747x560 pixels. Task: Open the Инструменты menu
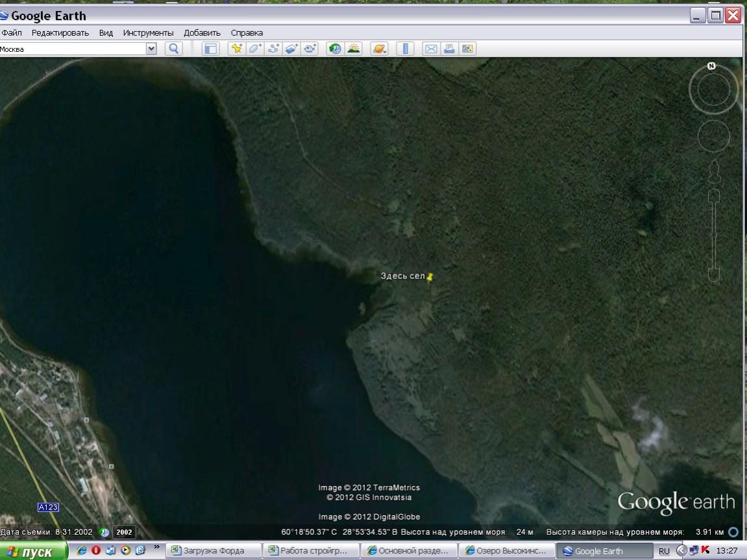coord(148,32)
